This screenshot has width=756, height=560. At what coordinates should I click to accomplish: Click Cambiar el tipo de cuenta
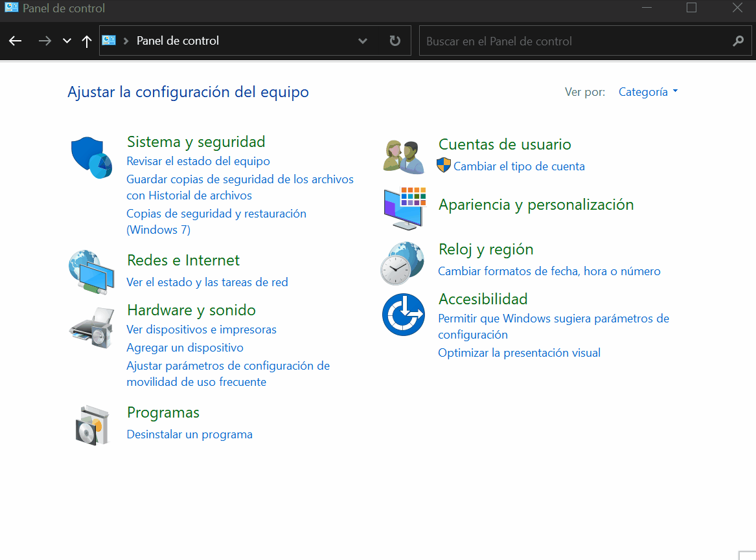tap(519, 166)
